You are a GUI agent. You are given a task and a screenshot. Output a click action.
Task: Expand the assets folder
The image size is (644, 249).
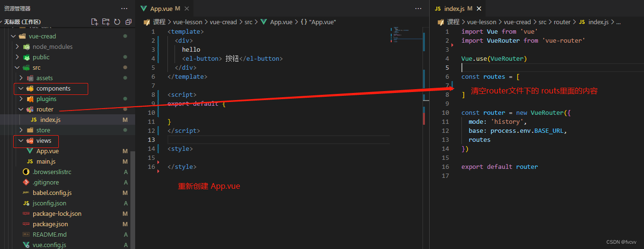(21, 78)
